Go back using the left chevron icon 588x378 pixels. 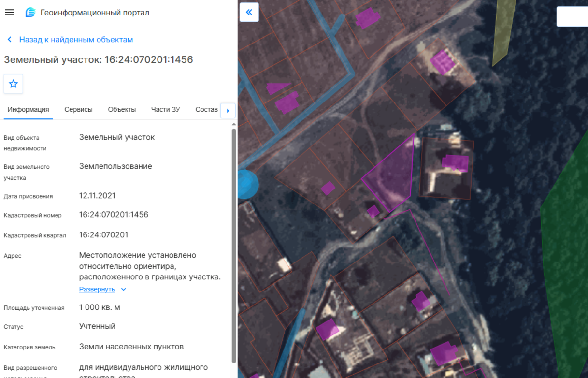point(9,40)
